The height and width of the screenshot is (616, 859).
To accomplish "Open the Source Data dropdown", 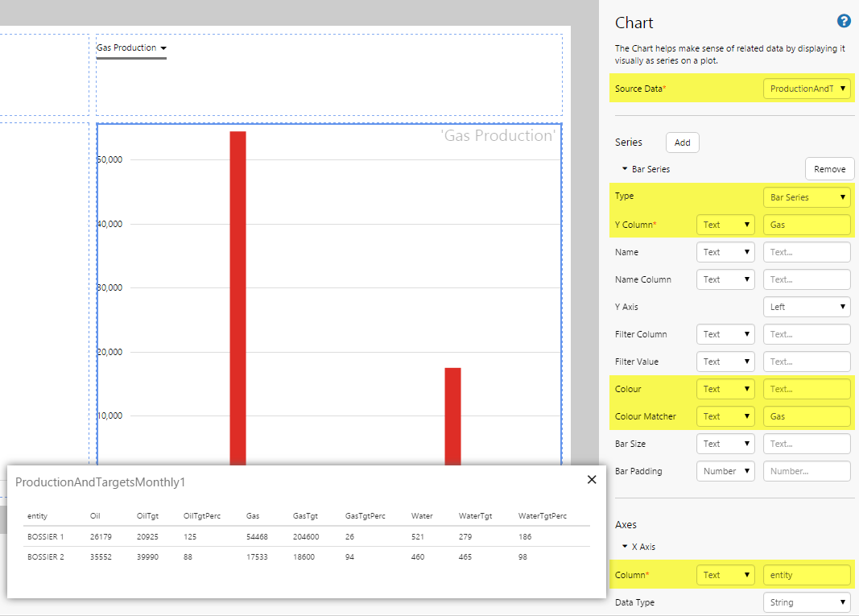I will [807, 89].
